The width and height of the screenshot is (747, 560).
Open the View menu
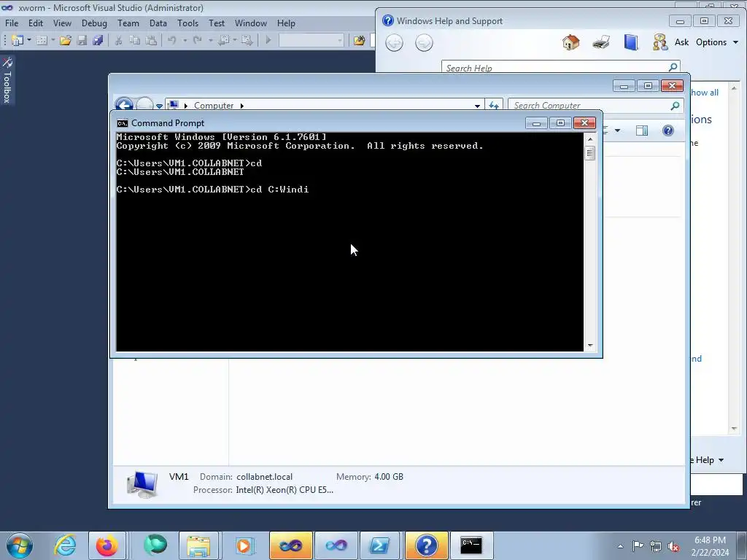[63, 23]
